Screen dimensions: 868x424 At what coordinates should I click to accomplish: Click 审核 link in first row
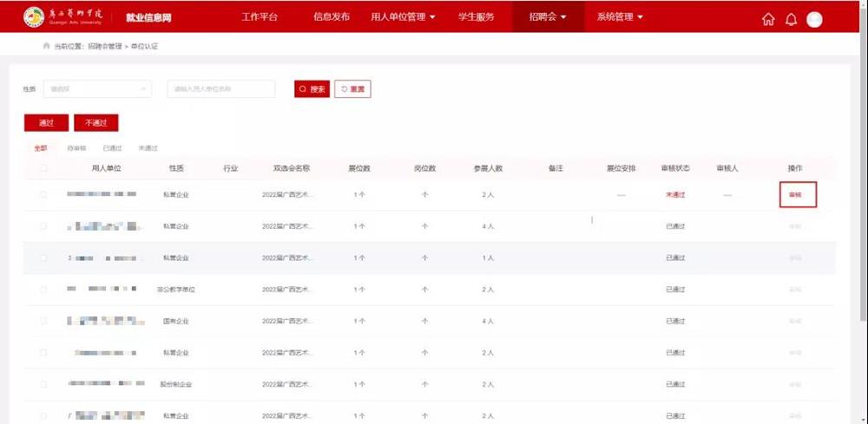[796, 195]
